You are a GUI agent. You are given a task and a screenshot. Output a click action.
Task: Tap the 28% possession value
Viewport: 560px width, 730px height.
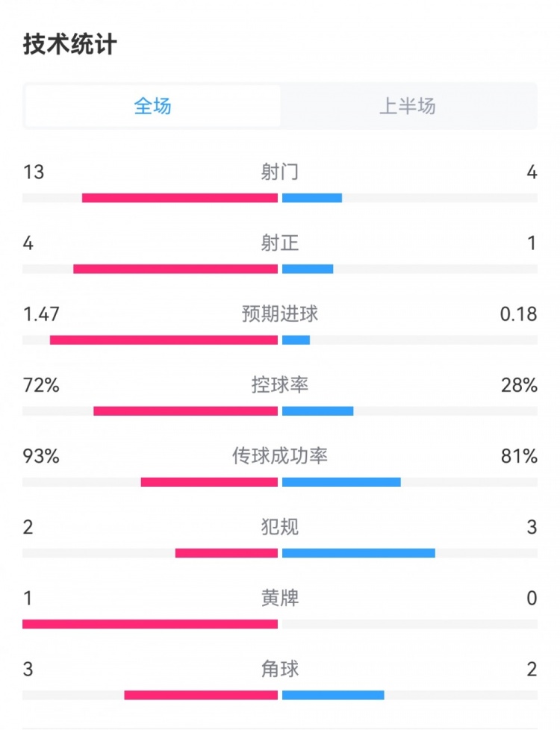(520, 385)
